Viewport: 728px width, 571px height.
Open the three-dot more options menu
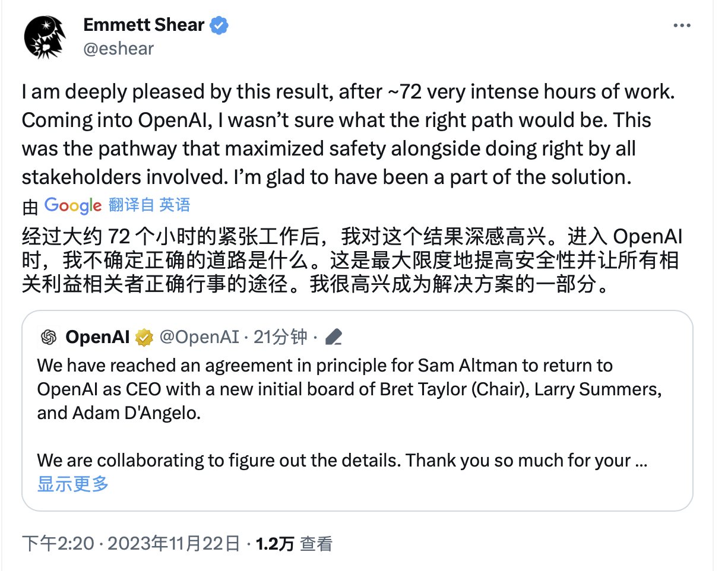[681, 26]
